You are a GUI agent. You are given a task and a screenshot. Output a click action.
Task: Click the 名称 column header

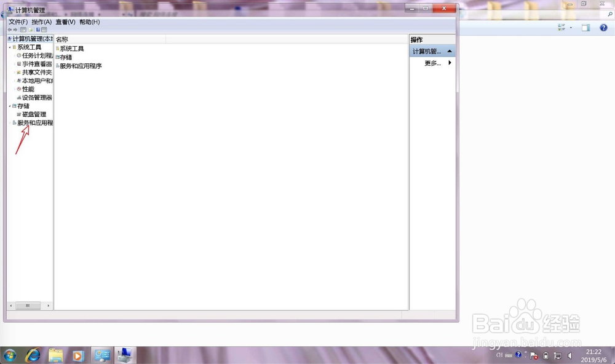pyautogui.click(x=110, y=39)
